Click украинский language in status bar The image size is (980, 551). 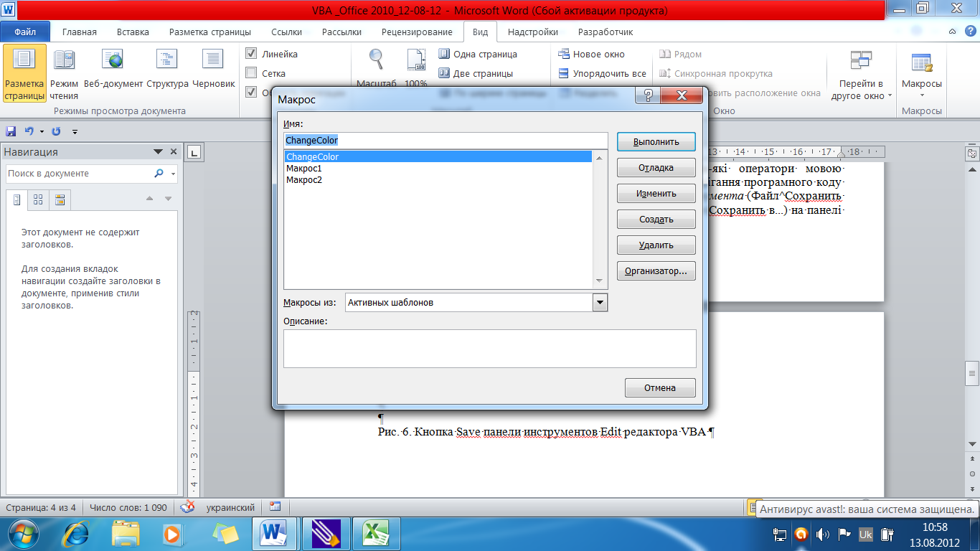pyautogui.click(x=230, y=507)
